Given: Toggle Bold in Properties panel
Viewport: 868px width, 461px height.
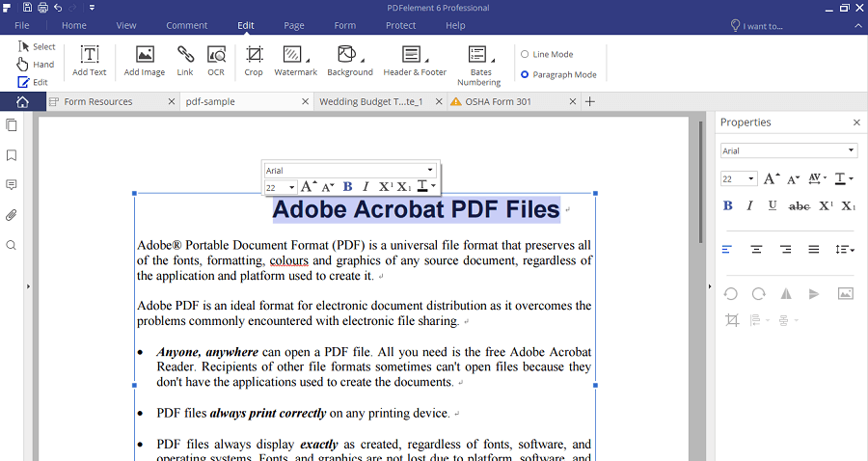Looking at the screenshot, I should tap(727, 205).
